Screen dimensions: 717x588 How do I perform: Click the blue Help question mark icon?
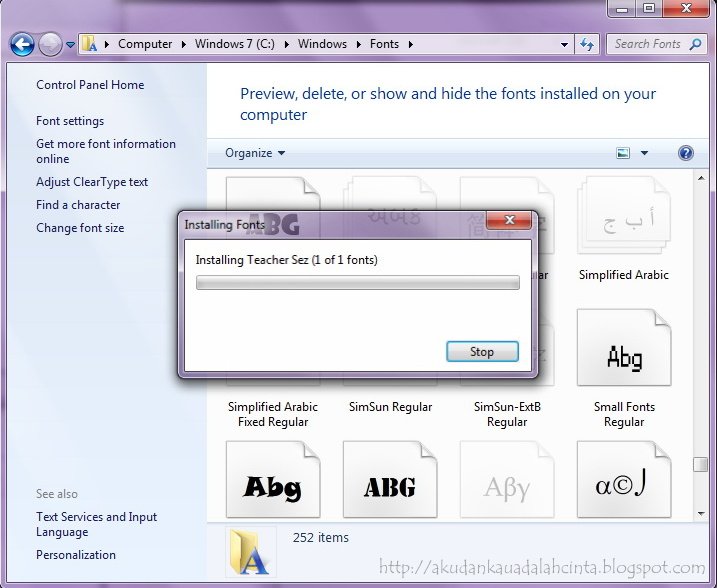(685, 153)
